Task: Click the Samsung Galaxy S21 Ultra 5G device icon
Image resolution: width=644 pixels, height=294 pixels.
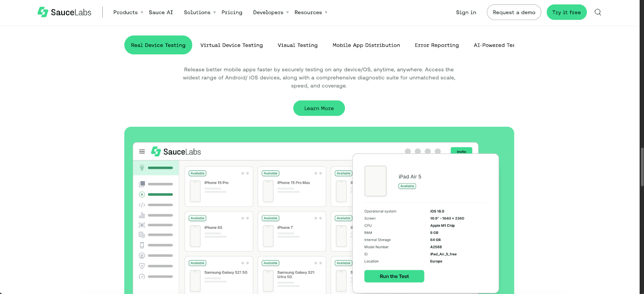Action: pos(268,281)
